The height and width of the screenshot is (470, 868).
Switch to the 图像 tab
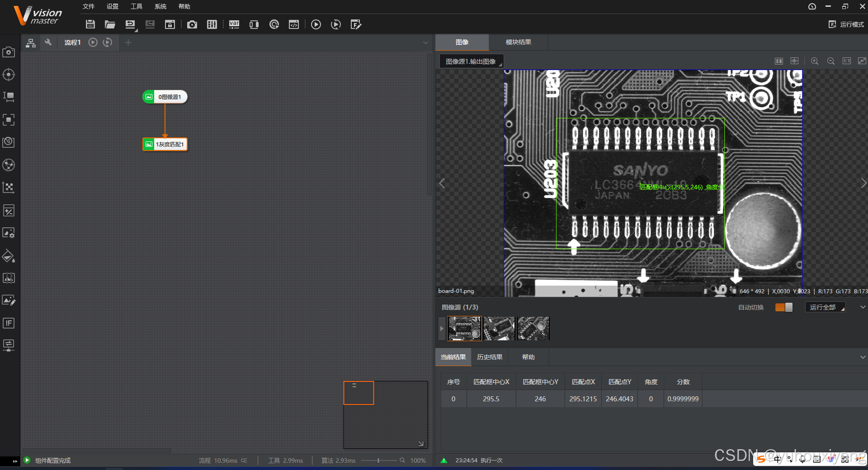pyautogui.click(x=462, y=42)
